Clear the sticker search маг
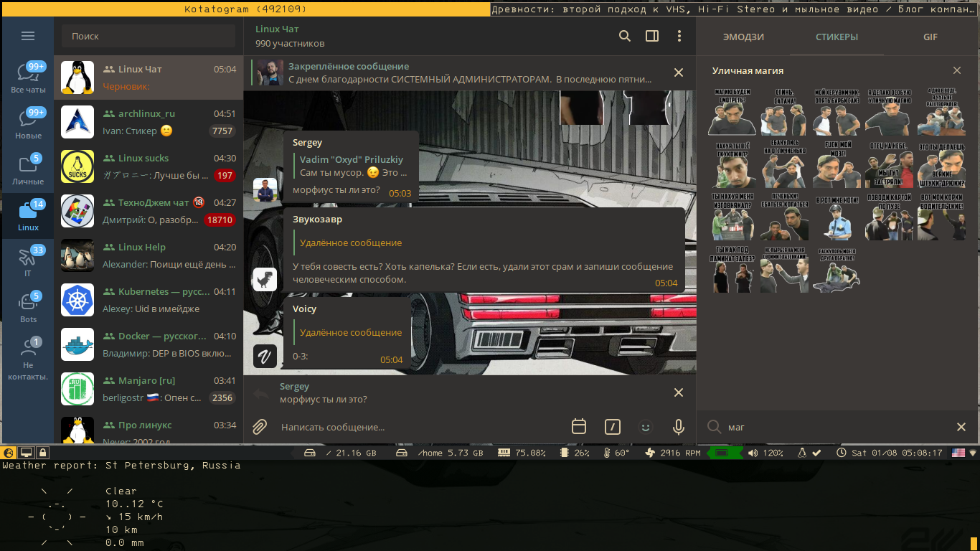 pos(961,427)
